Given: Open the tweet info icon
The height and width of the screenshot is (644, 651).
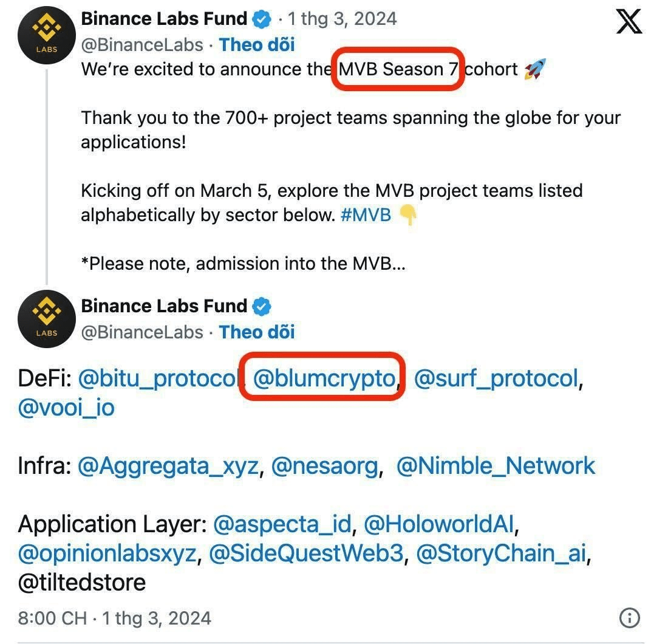Looking at the screenshot, I should (630, 618).
